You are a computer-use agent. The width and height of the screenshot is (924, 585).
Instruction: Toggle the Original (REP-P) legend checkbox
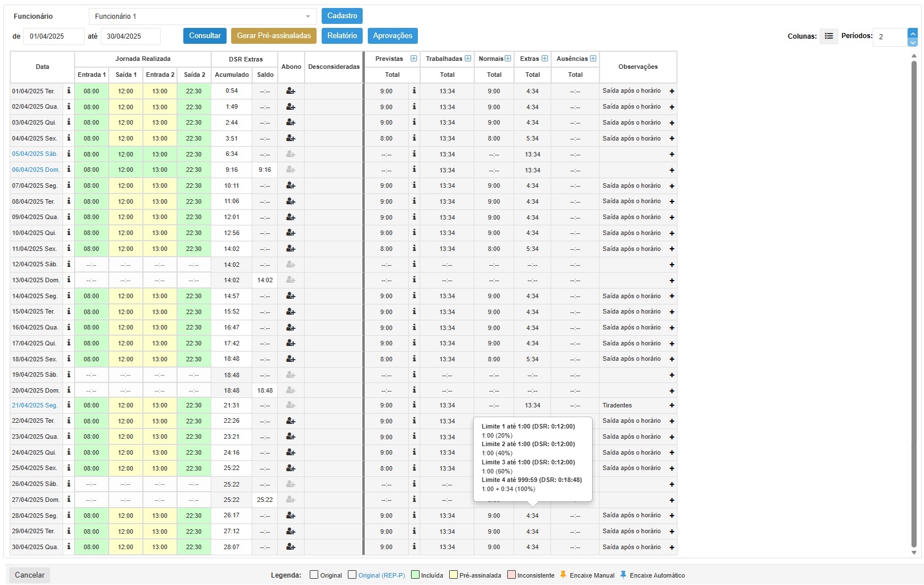pyautogui.click(x=352, y=575)
